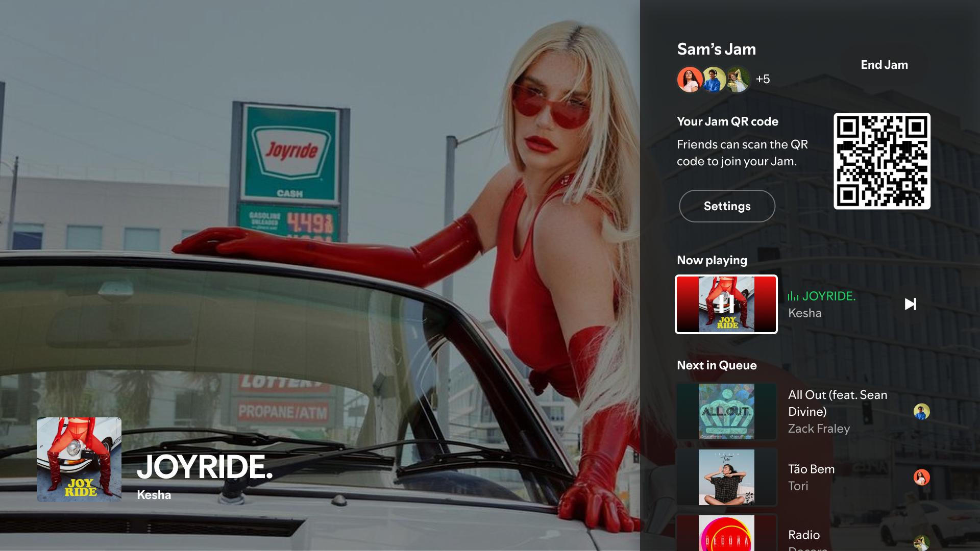Pause JOYRIDE on now playing thumbnail

[726, 305]
